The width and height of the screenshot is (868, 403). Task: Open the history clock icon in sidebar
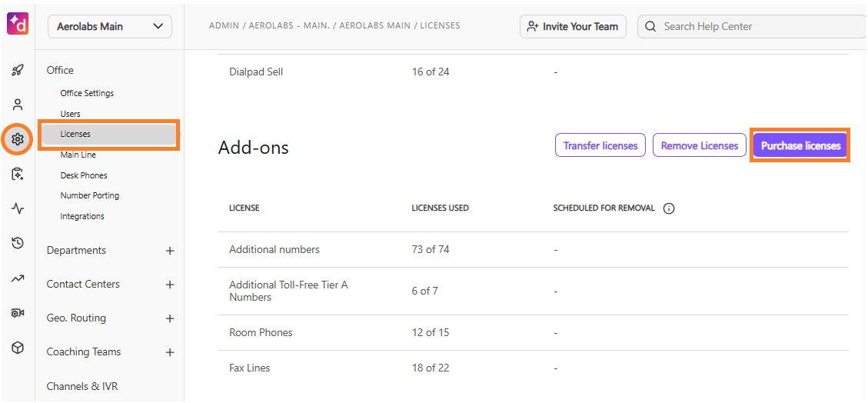18,243
